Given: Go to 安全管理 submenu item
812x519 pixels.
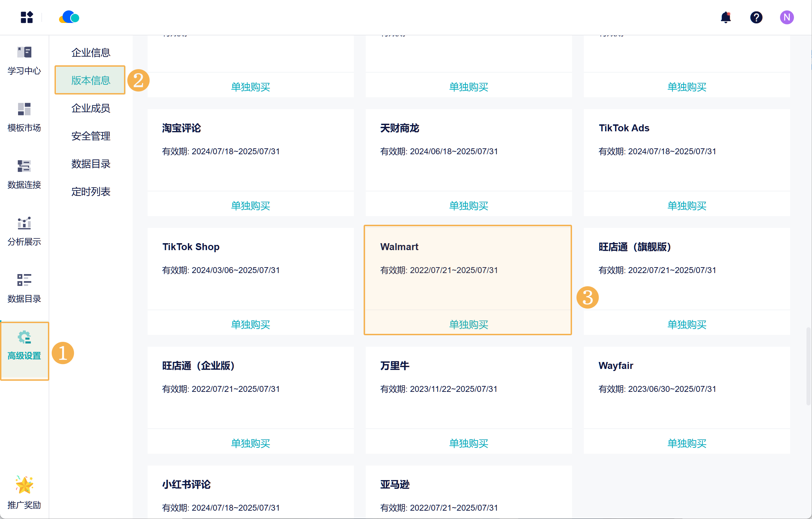Looking at the screenshot, I should (x=91, y=136).
